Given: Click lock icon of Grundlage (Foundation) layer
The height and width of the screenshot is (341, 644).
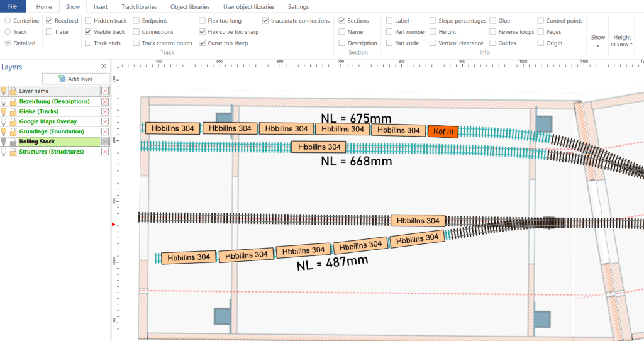Looking at the screenshot, I should click(x=13, y=131).
